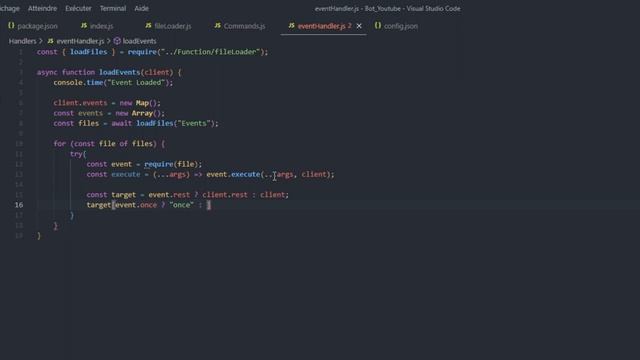Click event.execute on line 13

tap(233, 174)
